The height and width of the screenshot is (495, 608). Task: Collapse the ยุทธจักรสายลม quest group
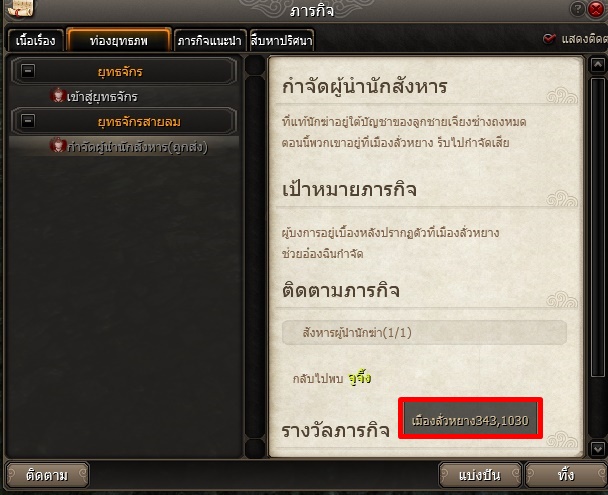coord(28,121)
